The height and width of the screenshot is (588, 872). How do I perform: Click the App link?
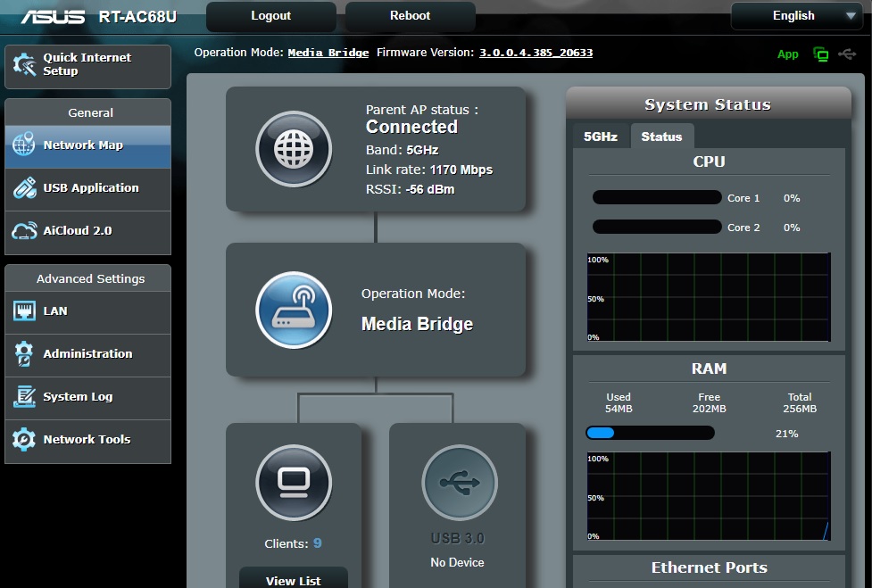[x=787, y=54]
